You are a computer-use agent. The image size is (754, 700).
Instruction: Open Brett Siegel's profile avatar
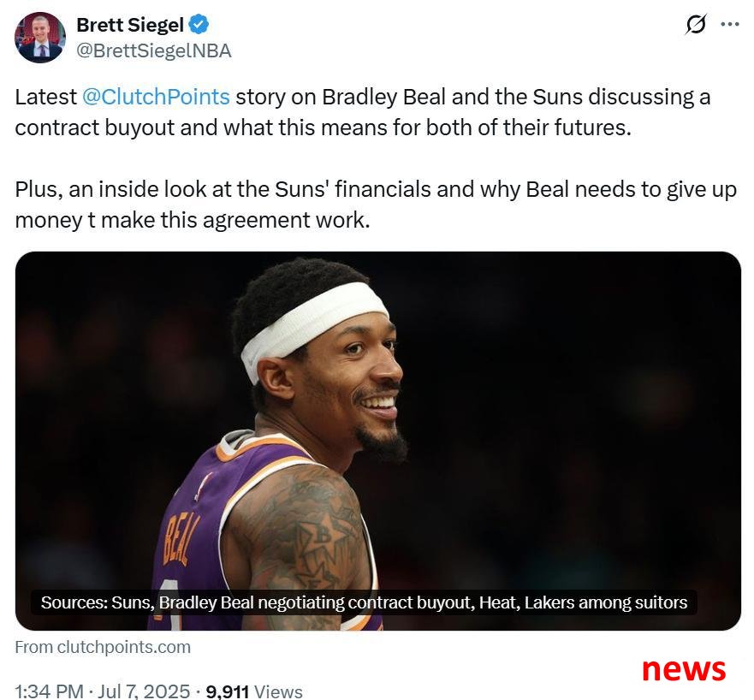pos(40,38)
